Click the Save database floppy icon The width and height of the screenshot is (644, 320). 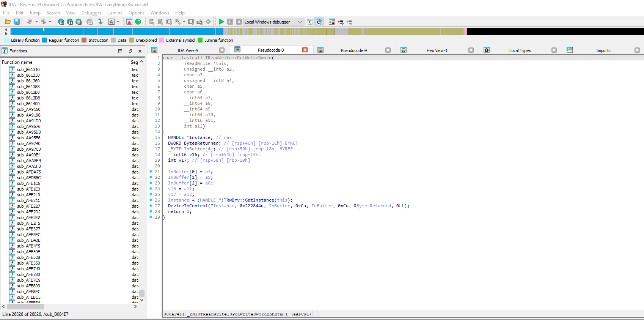(x=17, y=22)
